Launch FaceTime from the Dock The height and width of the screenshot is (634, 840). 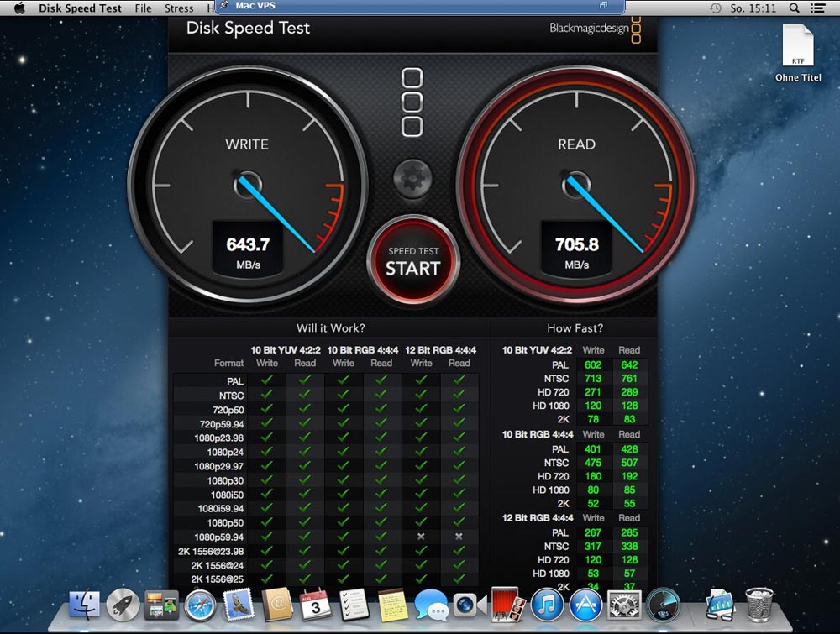[470, 605]
